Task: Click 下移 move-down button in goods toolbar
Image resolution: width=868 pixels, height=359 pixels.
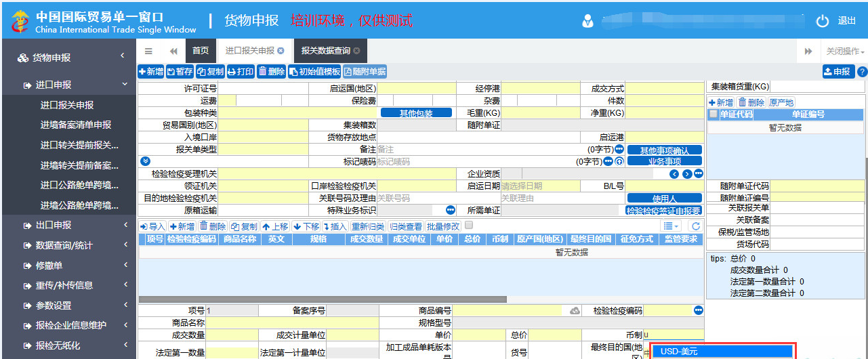Action: (306, 226)
